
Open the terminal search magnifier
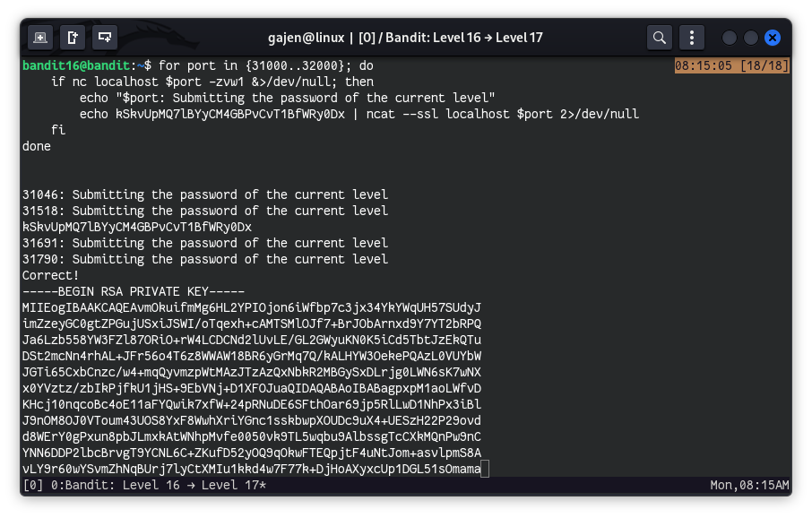click(660, 38)
